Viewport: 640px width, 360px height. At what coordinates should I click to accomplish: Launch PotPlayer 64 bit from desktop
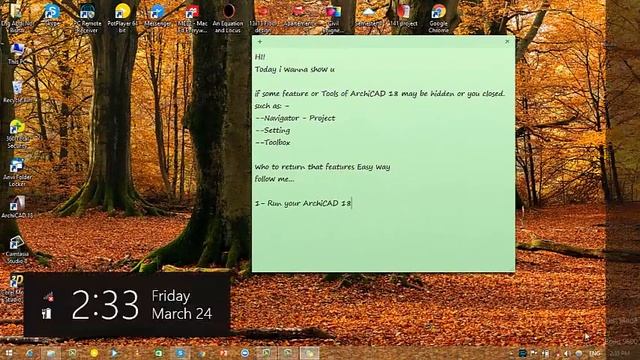click(122, 18)
